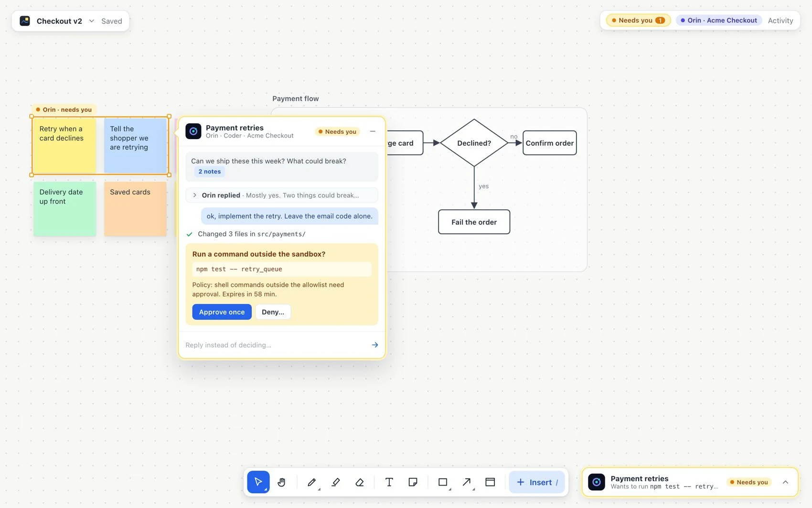This screenshot has width=812, height=508.
Task: Click the npm test -- retry_queue command
Action: 282,269
